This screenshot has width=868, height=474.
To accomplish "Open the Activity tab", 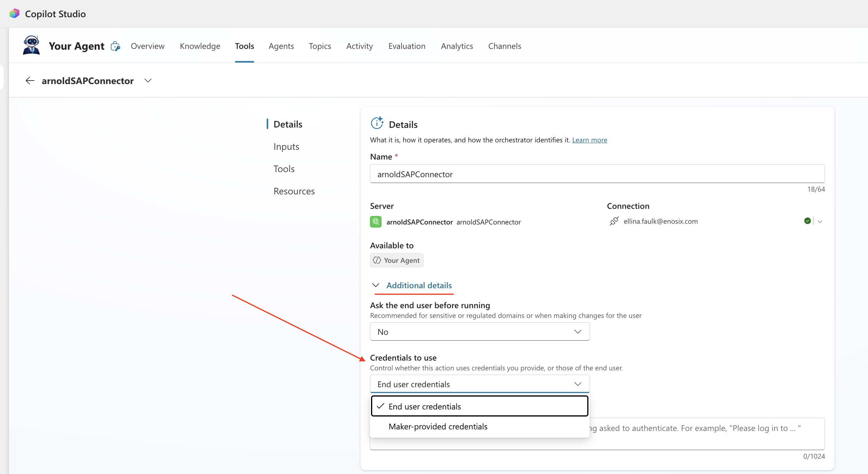I will tap(360, 46).
